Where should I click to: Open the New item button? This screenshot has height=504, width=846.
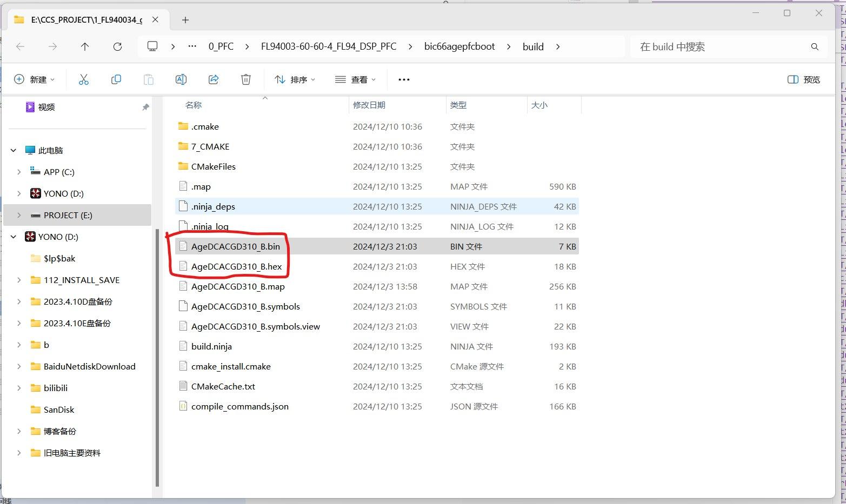(x=34, y=79)
